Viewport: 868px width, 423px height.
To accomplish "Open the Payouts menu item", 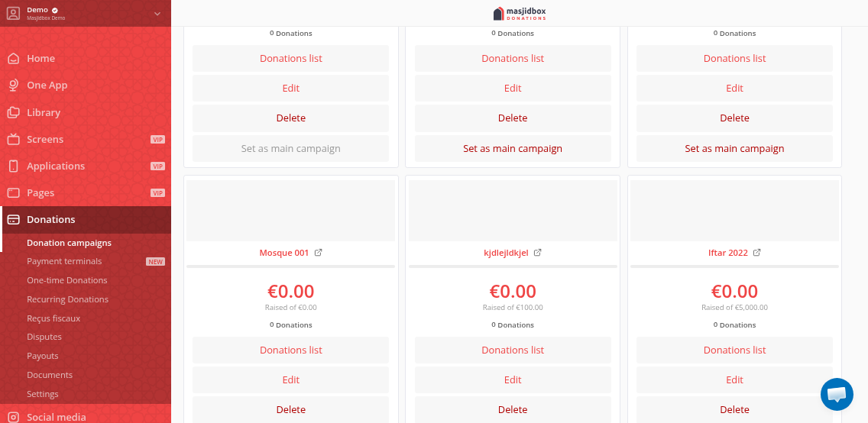I will pos(43,356).
